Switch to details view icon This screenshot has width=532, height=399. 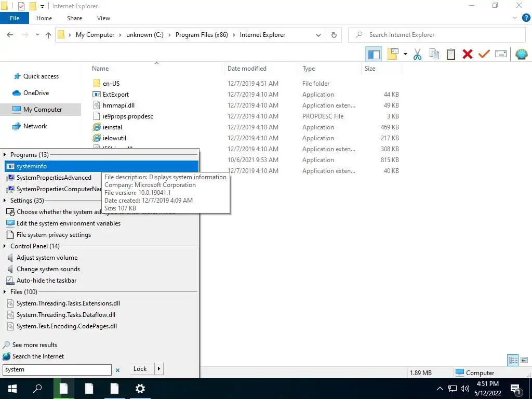(x=513, y=360)
